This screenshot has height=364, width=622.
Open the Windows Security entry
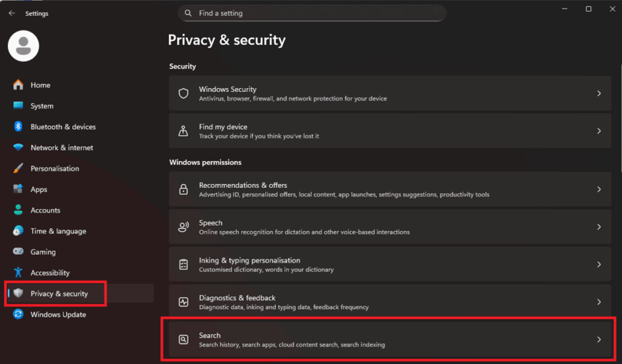(x=390, y=93)
